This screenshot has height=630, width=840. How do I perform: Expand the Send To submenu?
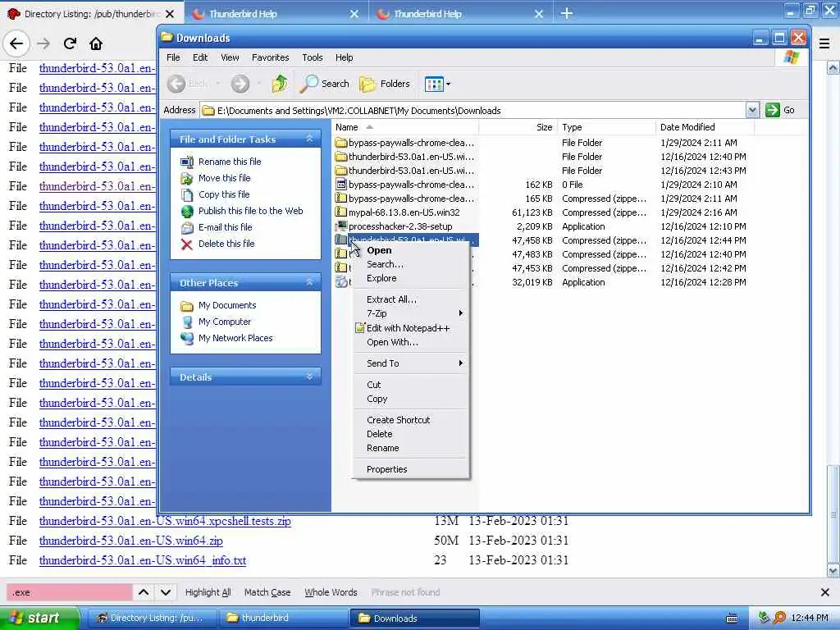(411, 363)
